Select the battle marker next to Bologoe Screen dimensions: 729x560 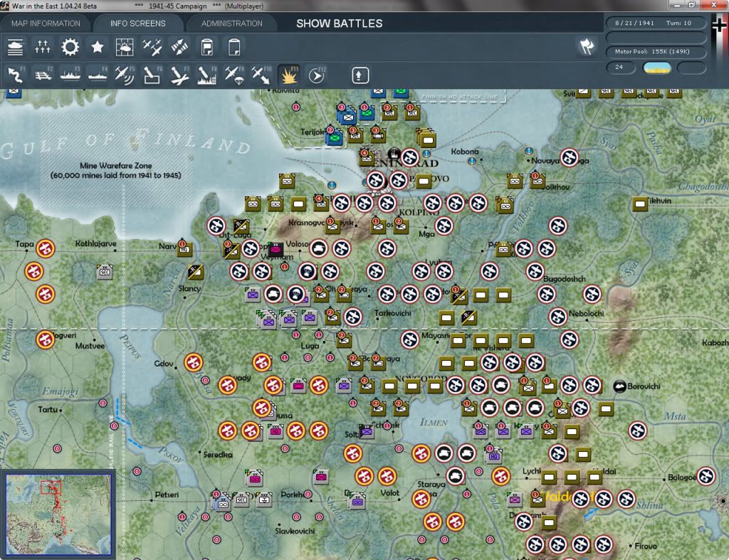click(706, 476)
